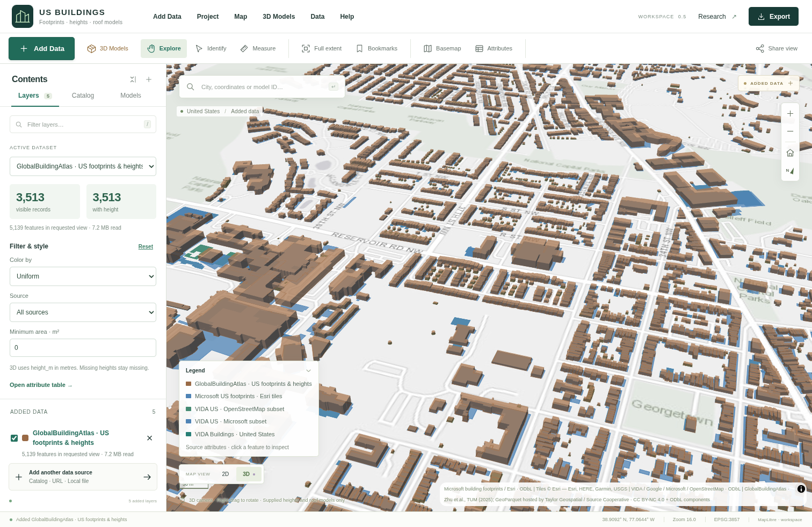812x527 pixels.
Task: Open attribute table link
Action: (41, 385)
